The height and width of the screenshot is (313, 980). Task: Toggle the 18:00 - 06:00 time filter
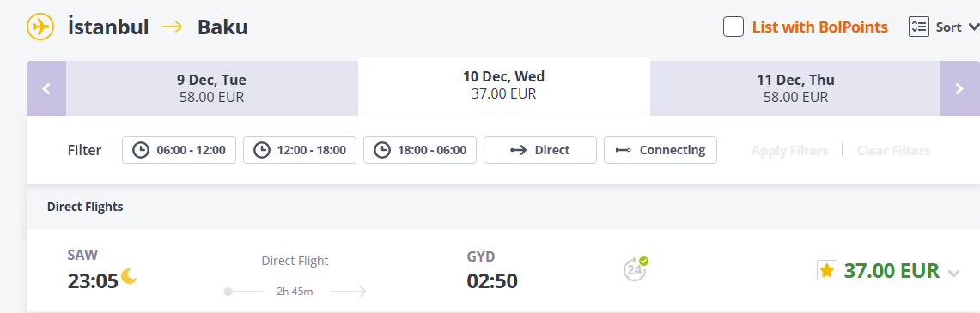(420, 150)
